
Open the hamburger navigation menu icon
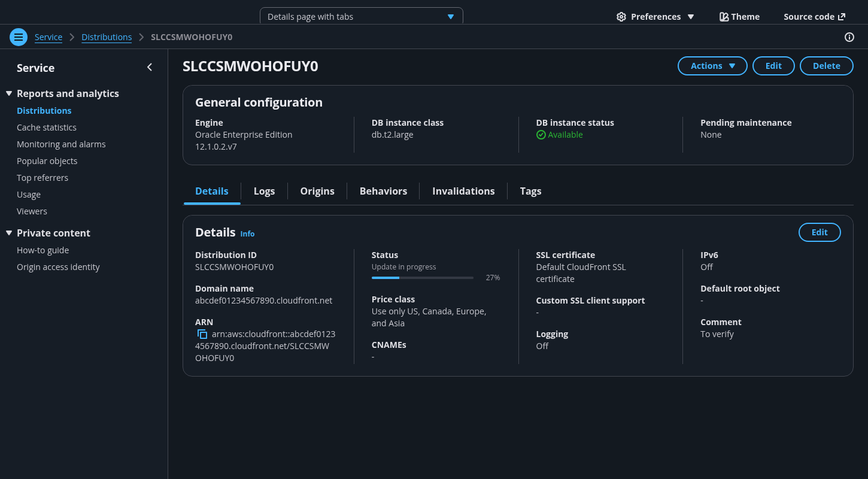coord(19,37)
